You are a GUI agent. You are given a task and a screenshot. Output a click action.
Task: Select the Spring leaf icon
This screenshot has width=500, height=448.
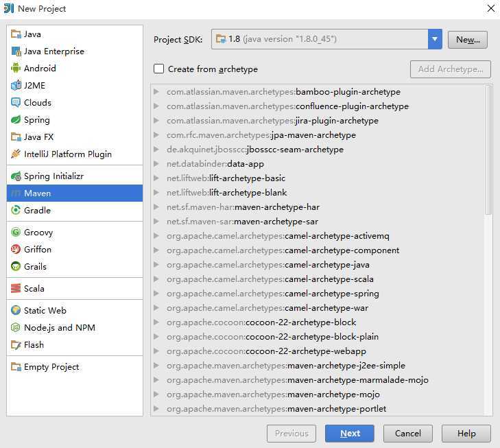pos(16,120)
